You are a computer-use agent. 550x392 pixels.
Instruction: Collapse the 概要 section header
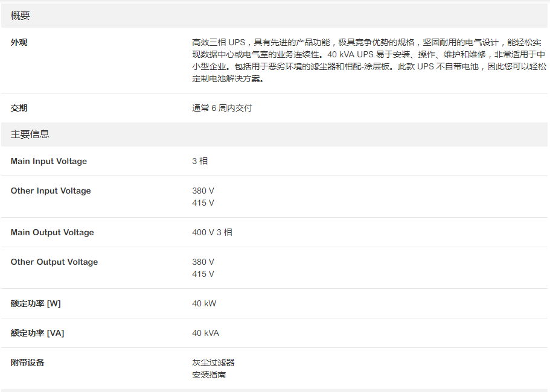click(21, 16)
